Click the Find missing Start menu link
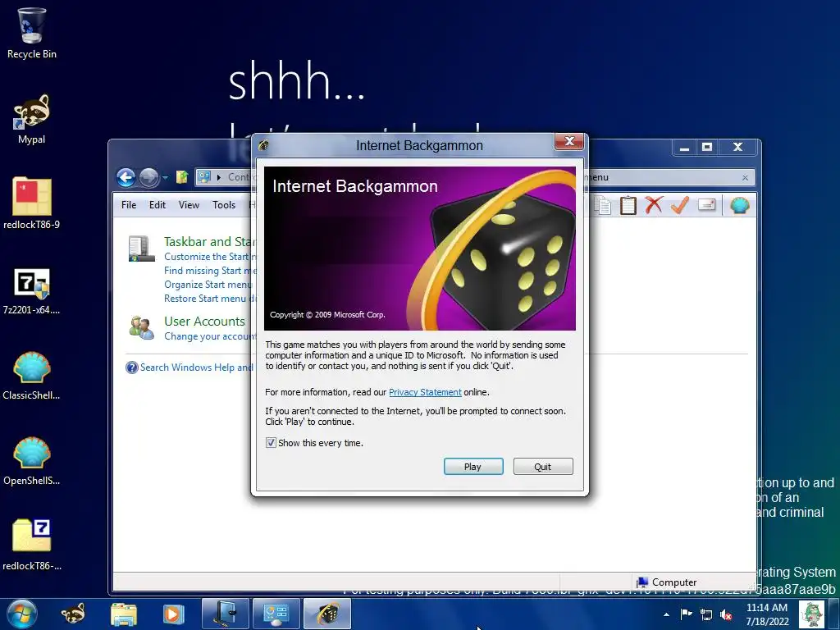840x630 pixels. [x=209, y=271]
